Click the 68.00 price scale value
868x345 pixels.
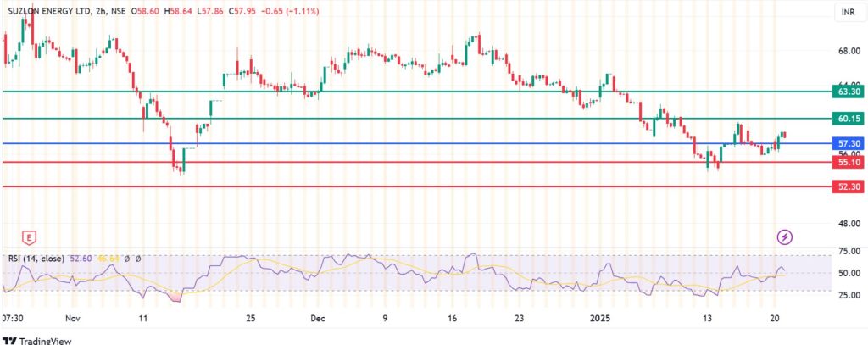pos(849,51)
